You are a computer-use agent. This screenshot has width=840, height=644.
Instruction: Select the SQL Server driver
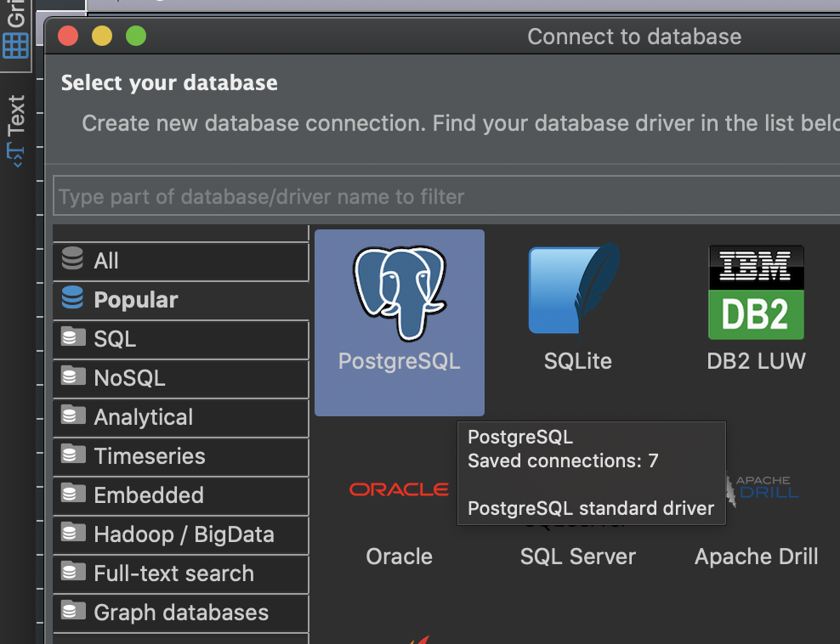click(x=577, y=556)
